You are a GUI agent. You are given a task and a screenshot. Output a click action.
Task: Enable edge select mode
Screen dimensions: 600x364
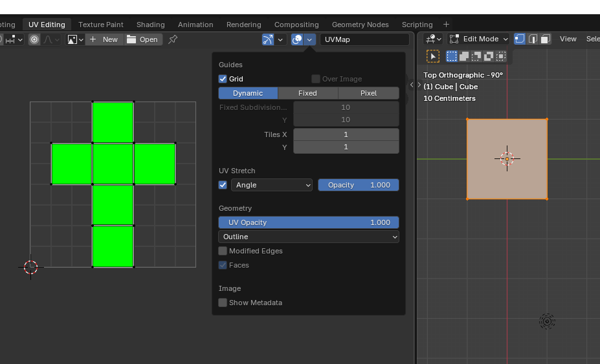[x=533, y=39]
